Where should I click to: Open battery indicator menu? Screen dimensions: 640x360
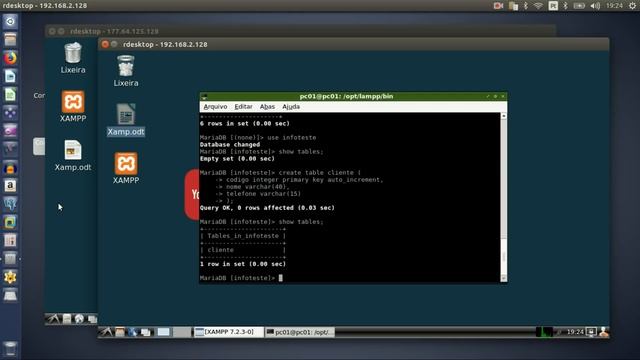579,6
